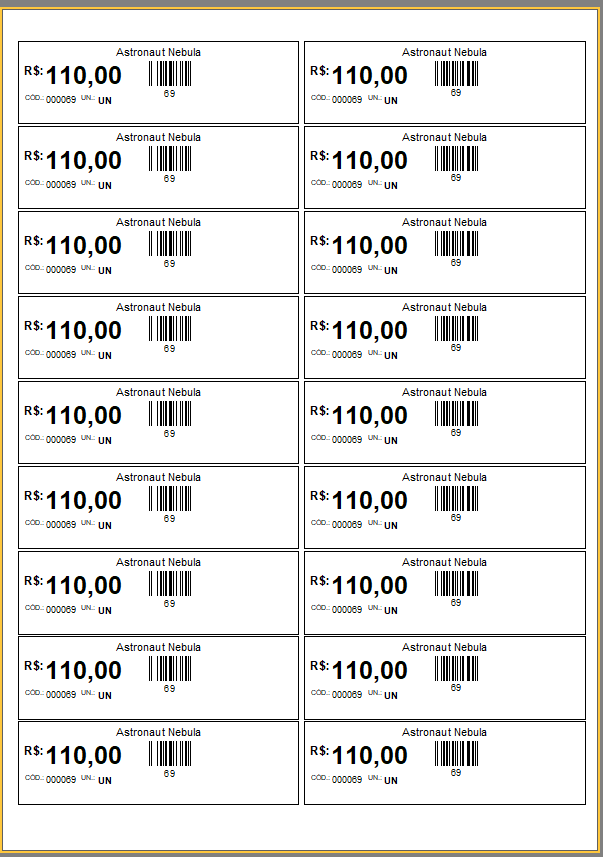Click the barcode in the eighth-row left label
This screenshot has width=603, height=857.
click(x=169, y=669)
